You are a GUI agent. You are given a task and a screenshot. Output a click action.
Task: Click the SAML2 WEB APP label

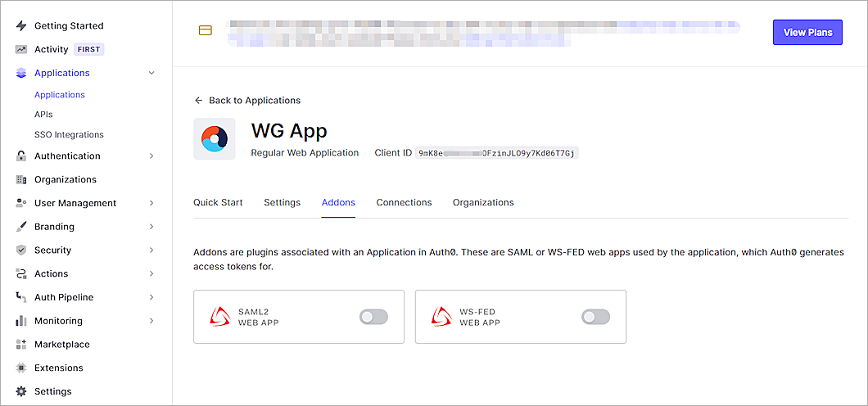pyautogui.click(x=259, y=317)
